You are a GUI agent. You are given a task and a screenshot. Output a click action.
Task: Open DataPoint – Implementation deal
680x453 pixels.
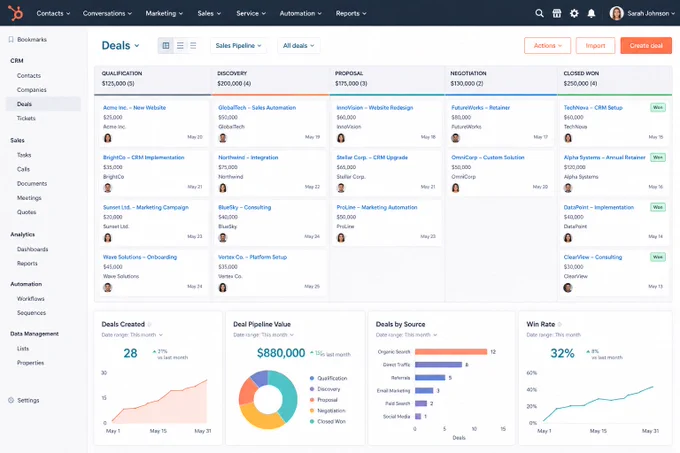[598, 207]
